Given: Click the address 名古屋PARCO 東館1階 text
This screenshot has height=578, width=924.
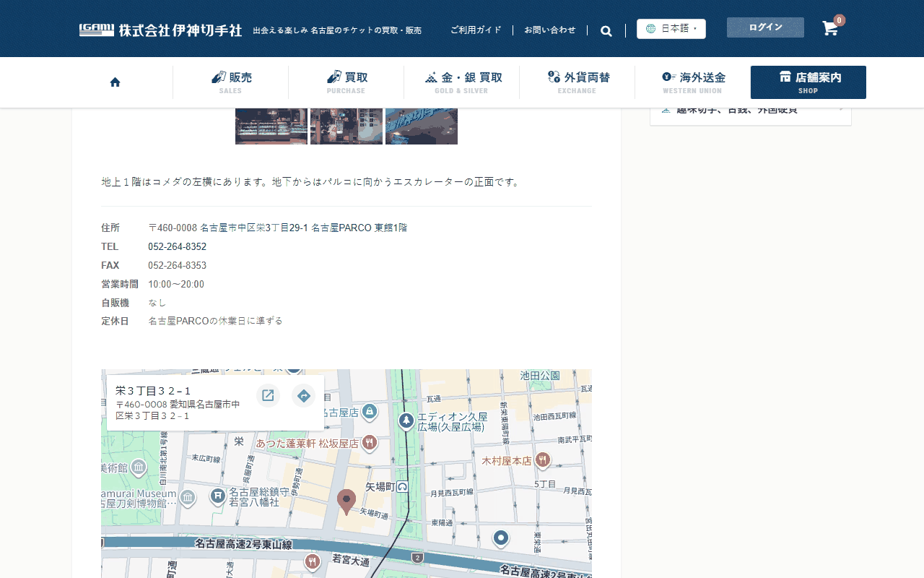Looking at the screenshot, I should (x=359, y=228).
